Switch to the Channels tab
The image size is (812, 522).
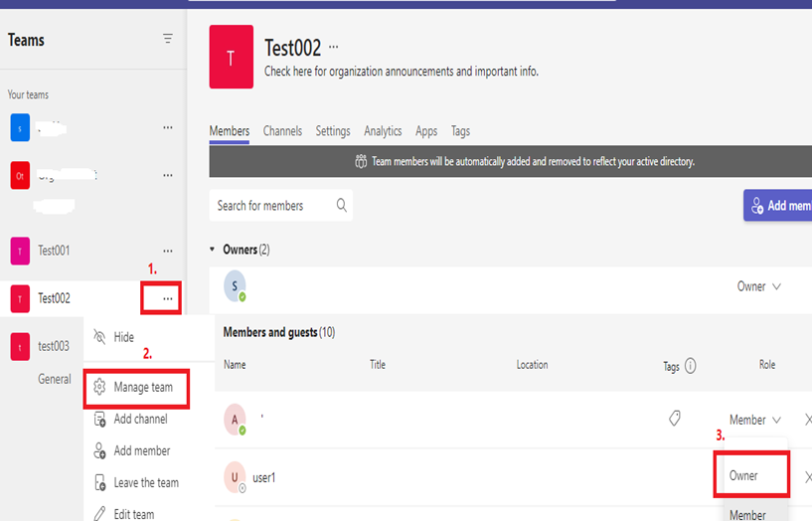(282, 131)
